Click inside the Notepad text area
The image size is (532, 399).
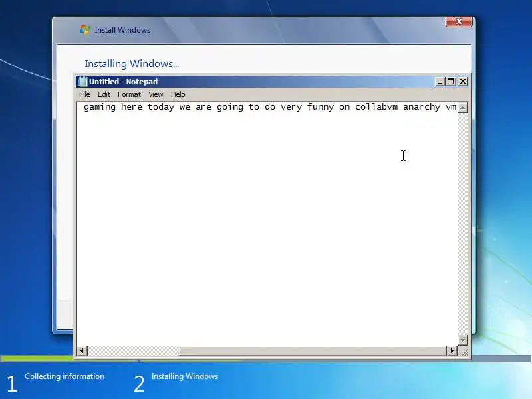pos(267,224)
